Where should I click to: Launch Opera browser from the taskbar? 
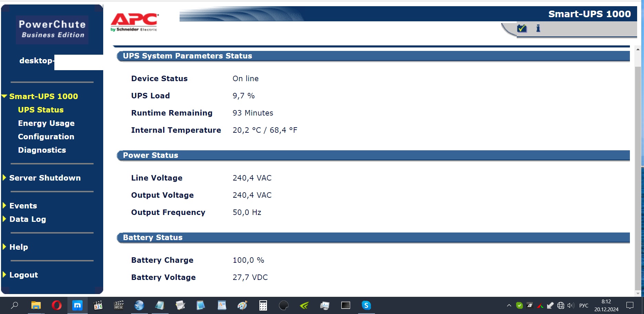tap(56, 305)
